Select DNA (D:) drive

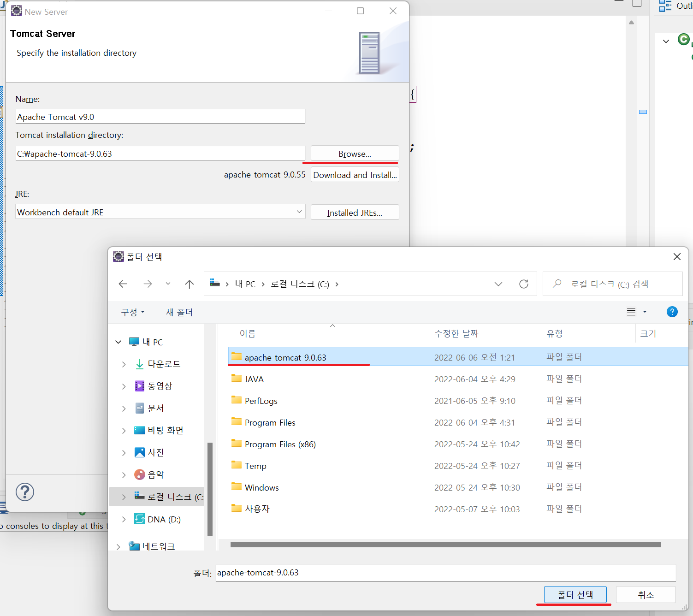point(164,519)
